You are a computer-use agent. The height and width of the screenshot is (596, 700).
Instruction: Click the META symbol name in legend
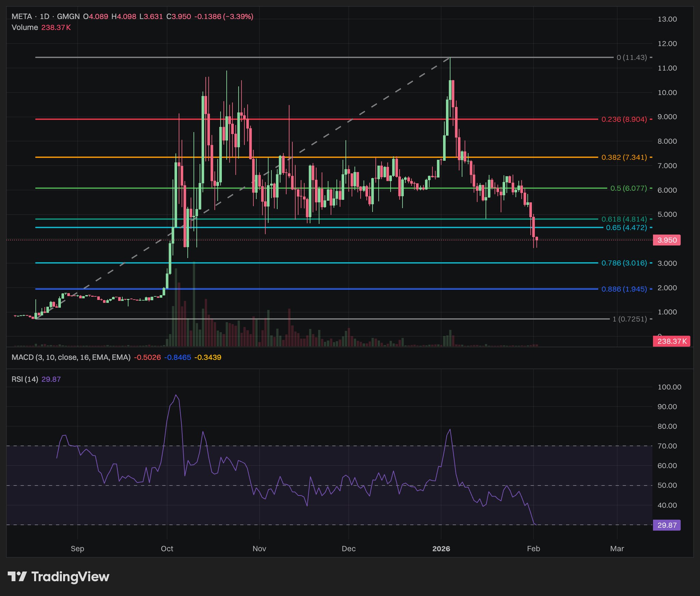point(22,16)
